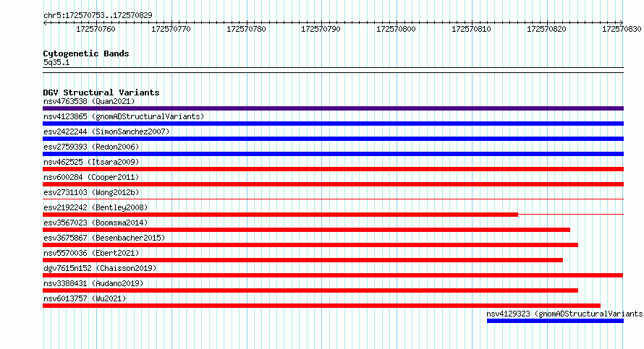Click ruler tick label 172570810

click(471, 29)
